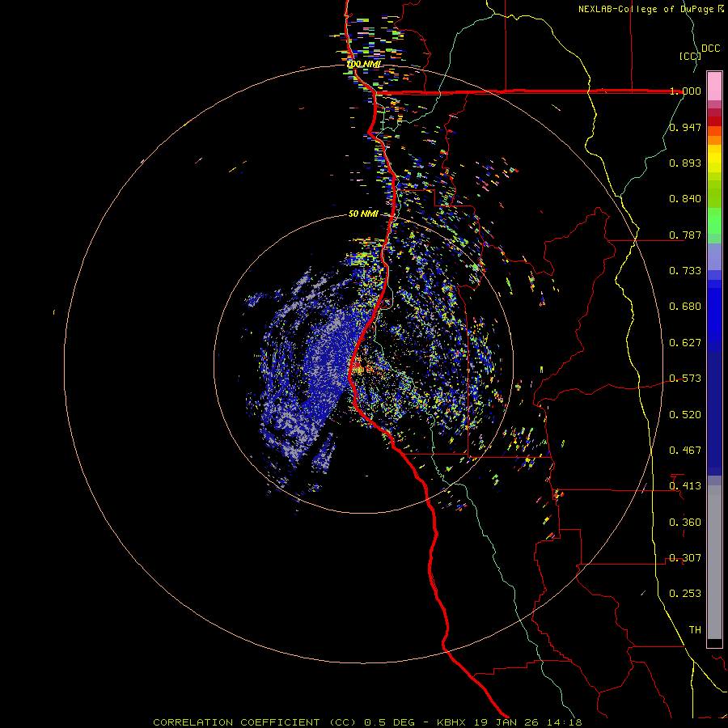Viewport: 728px width, 728px height.
Task: Click the DCC label above the color scale
Action: pos(710,49)
